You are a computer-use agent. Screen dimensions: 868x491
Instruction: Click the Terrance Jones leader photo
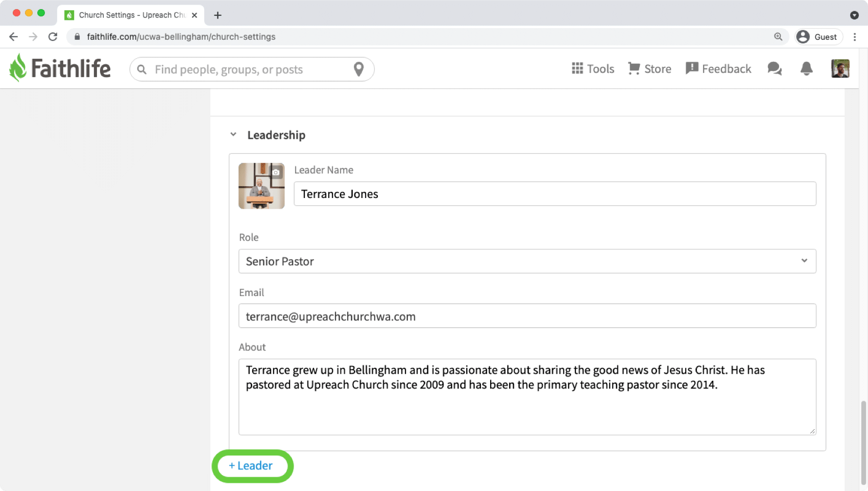tap(261, 186)
